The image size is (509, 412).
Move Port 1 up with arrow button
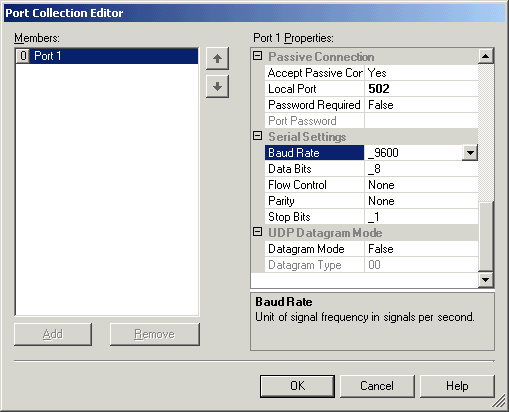pyautogui.click(x=217, y=59)
